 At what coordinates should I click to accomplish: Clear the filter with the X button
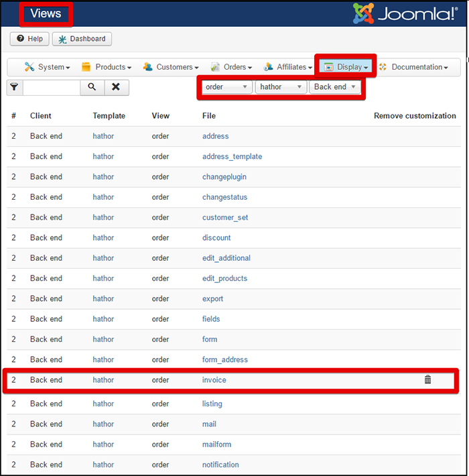pos(117,87)
